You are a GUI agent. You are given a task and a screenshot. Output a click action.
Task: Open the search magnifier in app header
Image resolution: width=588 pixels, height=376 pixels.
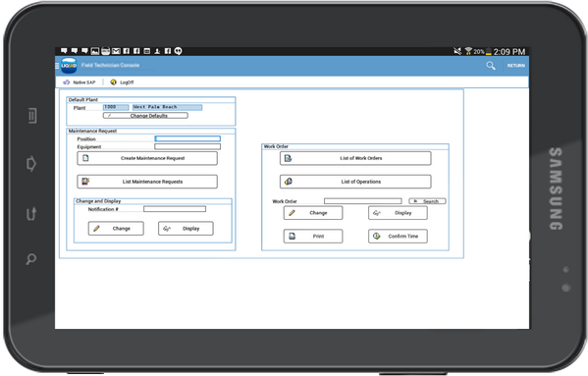click(x=491, y=66)
